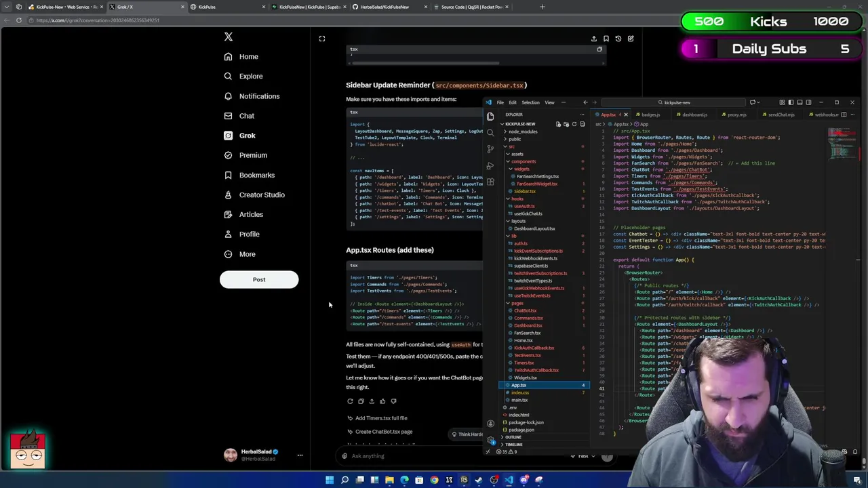
Task: Click the Post button in the X sidebar
Action: coord(259,279)
